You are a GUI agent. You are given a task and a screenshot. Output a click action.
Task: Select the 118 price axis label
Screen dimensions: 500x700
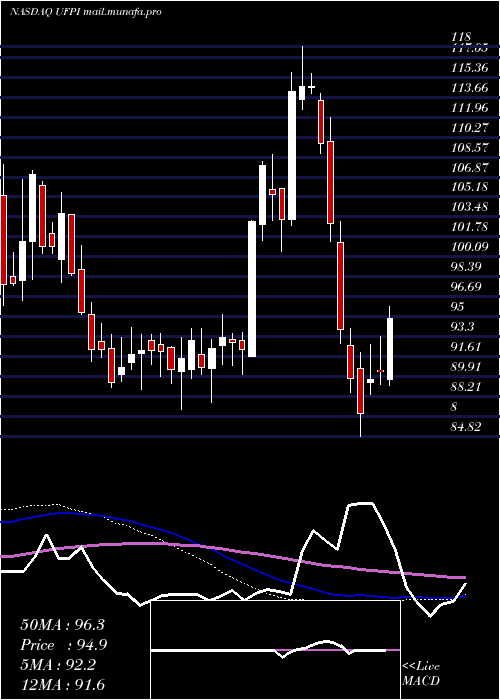click(x=461, y=37)
